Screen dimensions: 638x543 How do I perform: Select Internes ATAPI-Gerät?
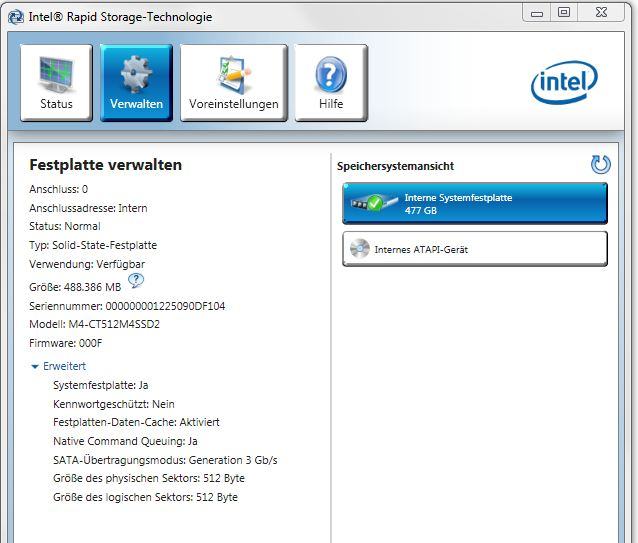tap(475, 249)
